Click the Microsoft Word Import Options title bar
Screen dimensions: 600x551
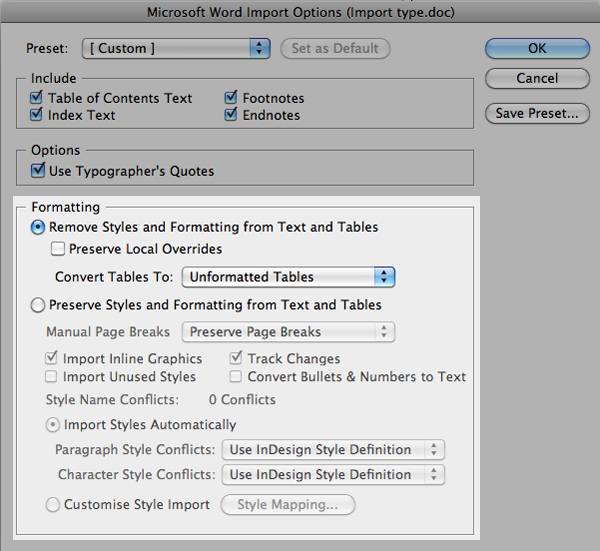tap(300, 12)
